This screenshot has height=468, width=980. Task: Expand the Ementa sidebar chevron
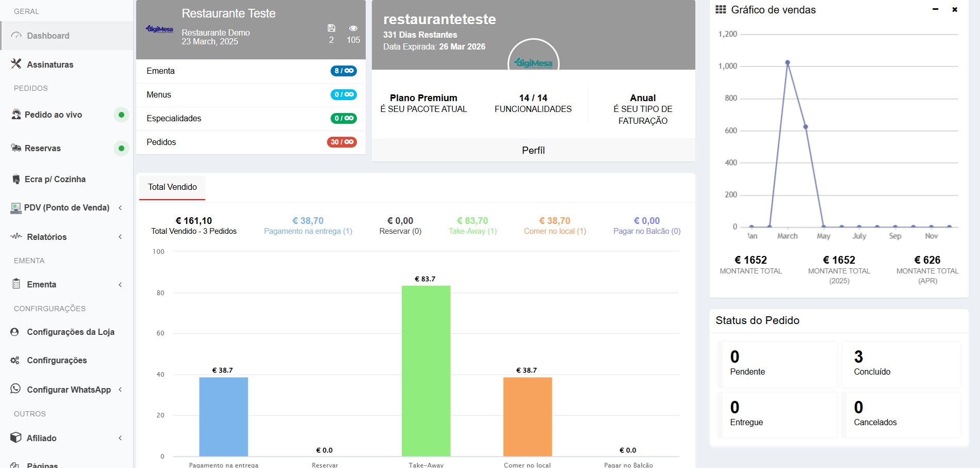click(x=120, y=285)
